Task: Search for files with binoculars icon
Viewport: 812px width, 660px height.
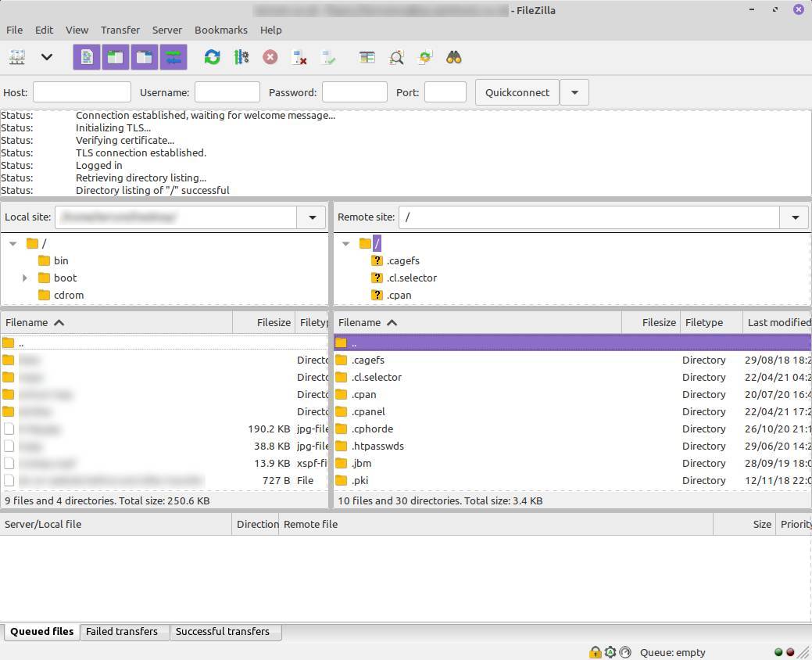Action: click(453, 57)
